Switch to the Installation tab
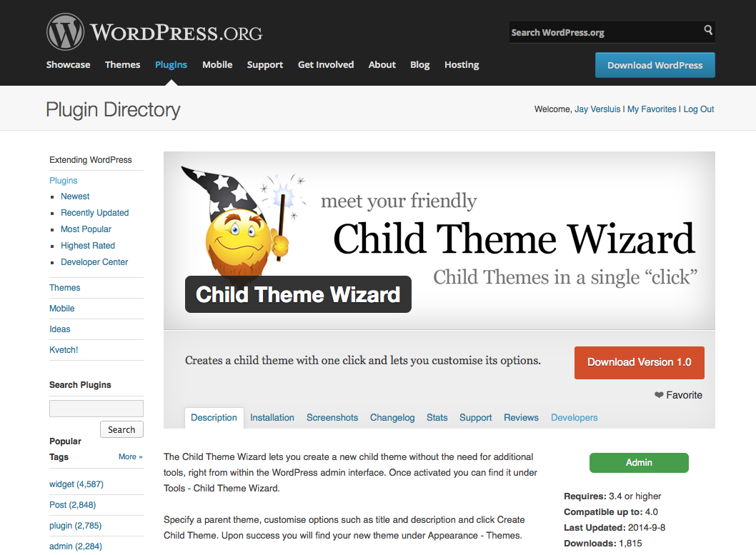The height and width of the screenshot is (555, 756). point(272,418)
